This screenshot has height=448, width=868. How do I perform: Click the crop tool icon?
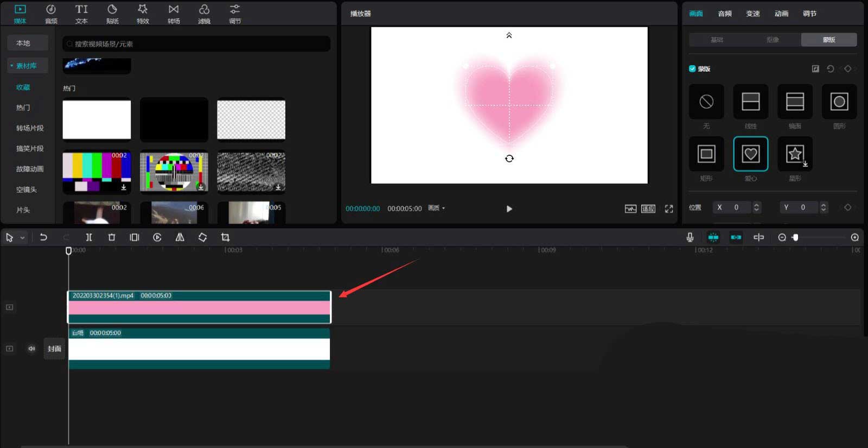(225, 237)
